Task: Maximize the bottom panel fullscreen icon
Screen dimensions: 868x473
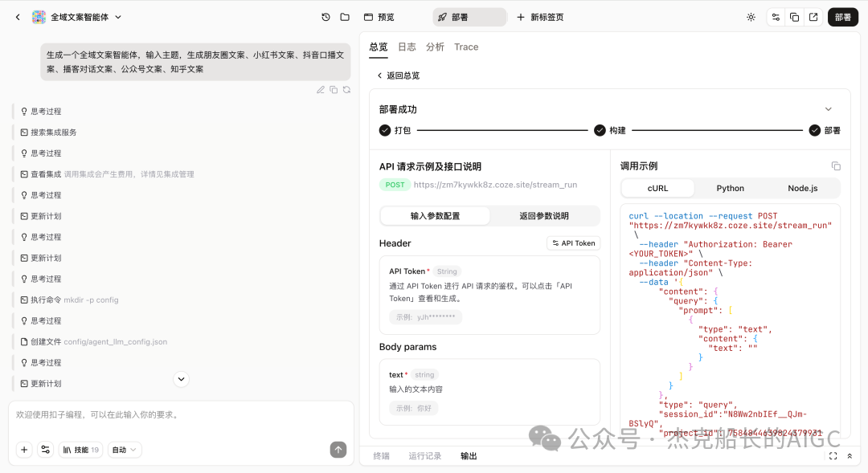Action: 833,456
